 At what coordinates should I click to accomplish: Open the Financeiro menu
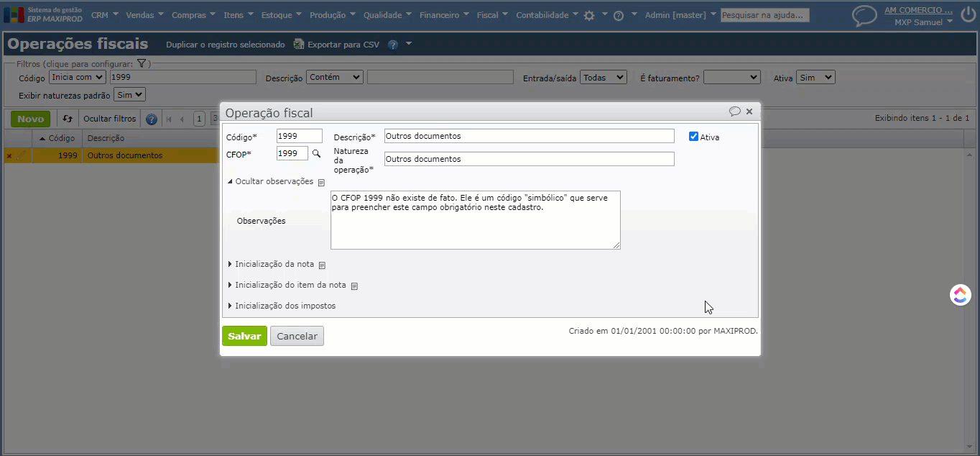click(444, 15)
